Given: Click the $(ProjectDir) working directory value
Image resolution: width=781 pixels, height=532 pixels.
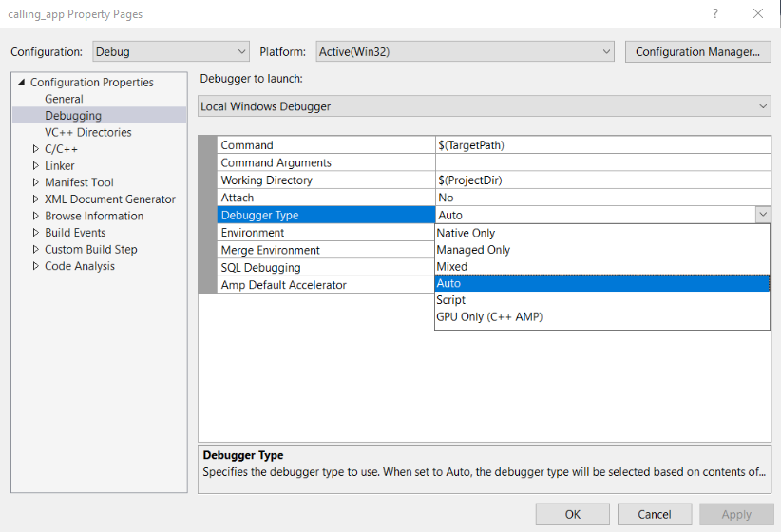Looking at the screenshot, I should [x=470, y=180].
